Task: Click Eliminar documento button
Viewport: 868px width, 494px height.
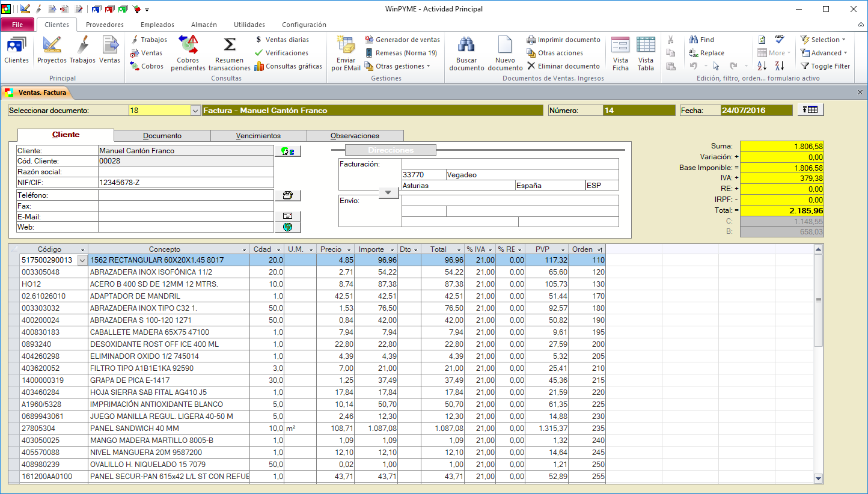Action: tap(563, 66)
